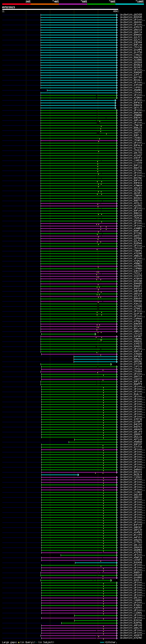Viewport: 146px width, 644px height.
Task: Select hit UniRef100_B1ALI0
Action: coord(131,394)
